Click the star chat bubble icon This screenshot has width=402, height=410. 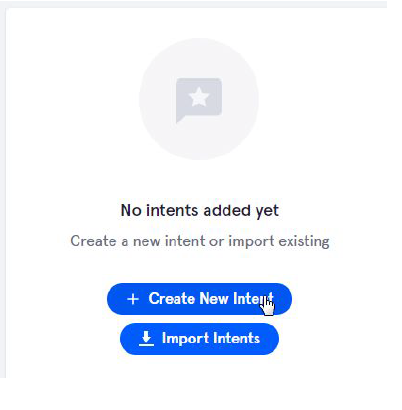[x=199, y=100]
